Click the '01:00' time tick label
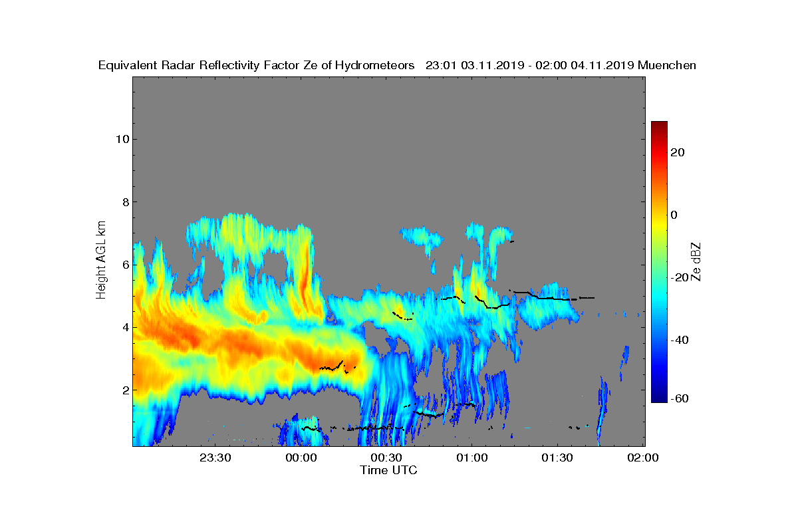 [x=471, y=458]
